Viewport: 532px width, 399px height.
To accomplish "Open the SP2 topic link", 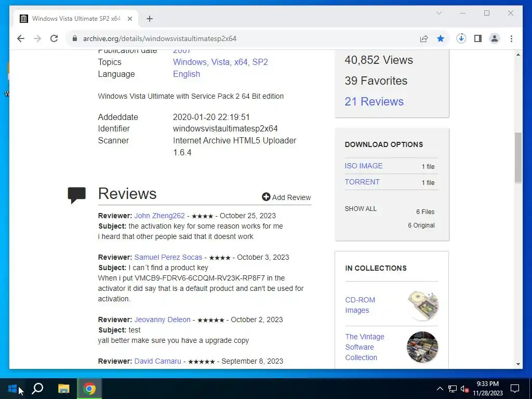I will point(260,62).
